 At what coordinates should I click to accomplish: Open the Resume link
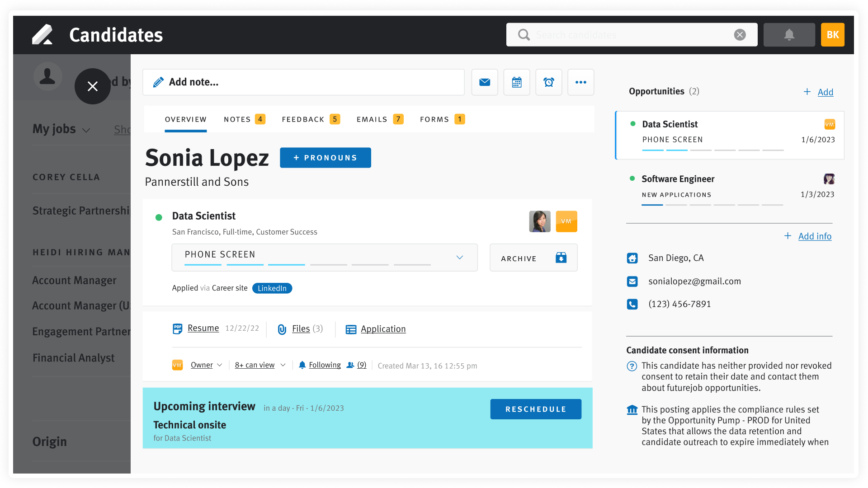point(203,328)
